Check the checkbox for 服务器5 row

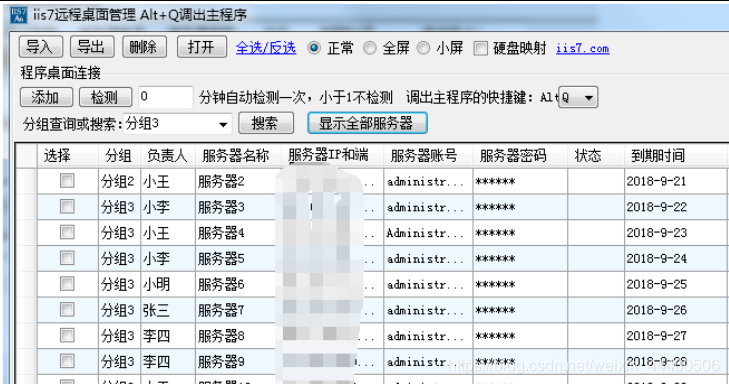[x=67, y=258]
